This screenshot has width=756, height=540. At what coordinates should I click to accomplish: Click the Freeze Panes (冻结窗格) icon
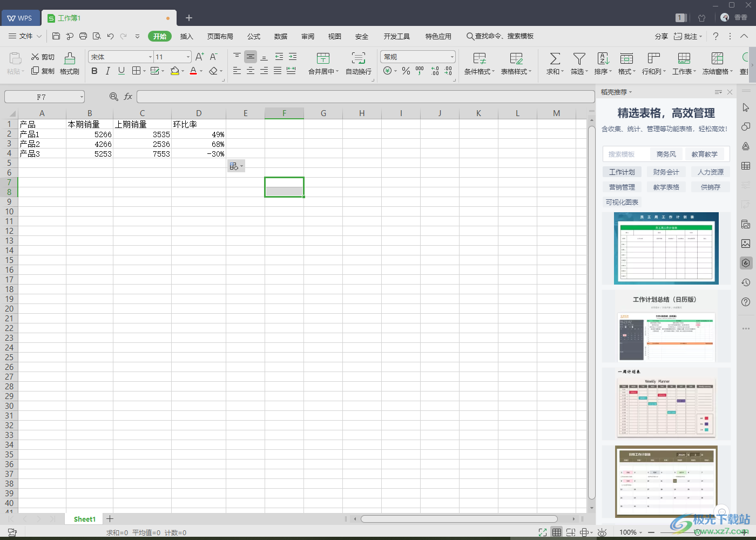pyautogui.click(x=717, y=58)
